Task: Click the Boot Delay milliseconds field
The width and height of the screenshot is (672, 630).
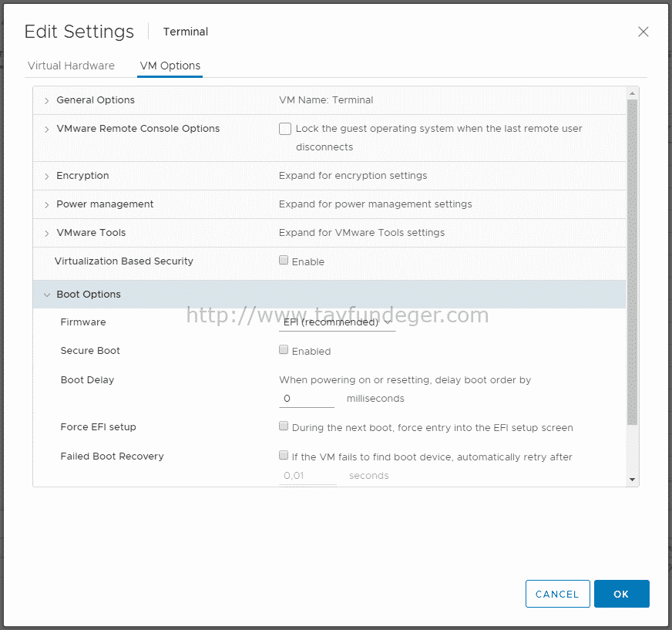Action: 307,399
